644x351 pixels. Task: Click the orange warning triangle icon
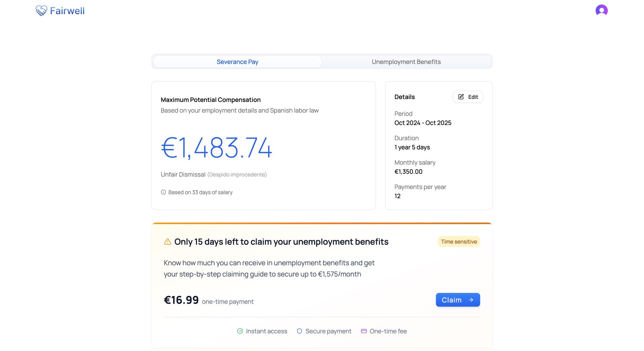pos(167,242)
